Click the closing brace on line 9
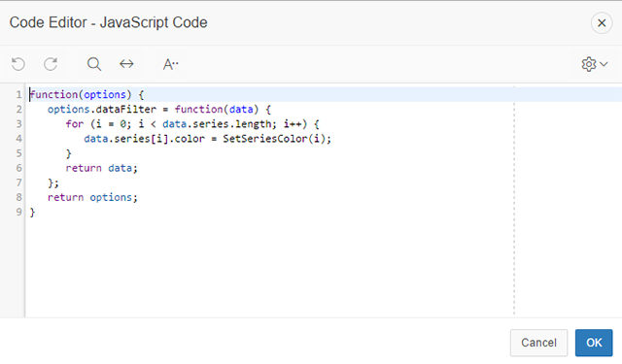622x364 pixels. coord(32,213)
